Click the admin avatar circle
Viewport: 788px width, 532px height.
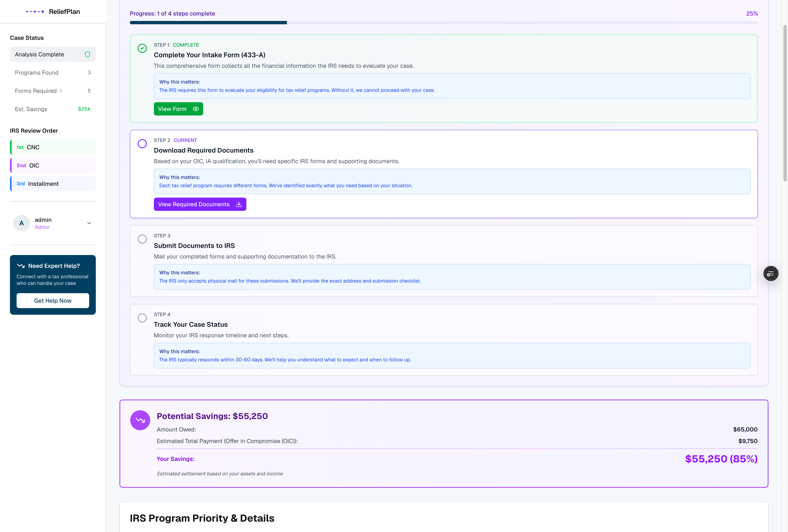[x=21, y=223]
